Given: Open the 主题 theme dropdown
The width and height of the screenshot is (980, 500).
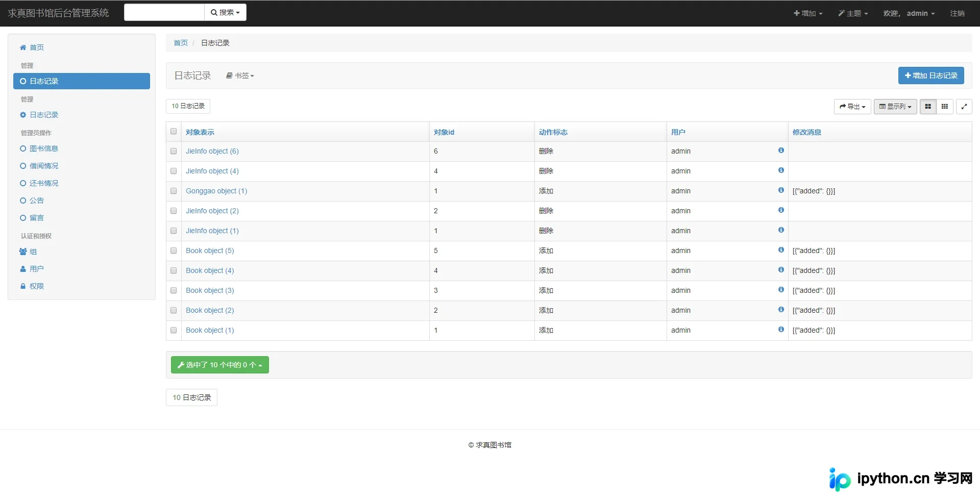Looking at the screenshot, I should [x=853, y=13].
